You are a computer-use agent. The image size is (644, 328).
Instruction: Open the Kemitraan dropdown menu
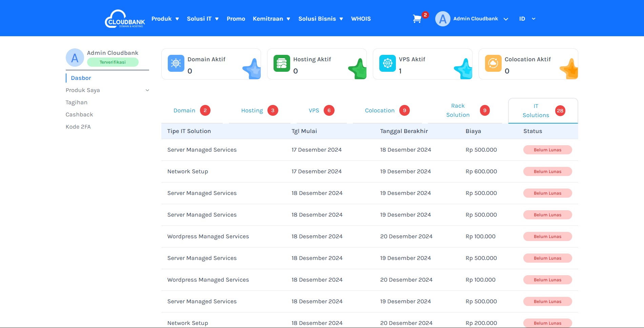271,19
